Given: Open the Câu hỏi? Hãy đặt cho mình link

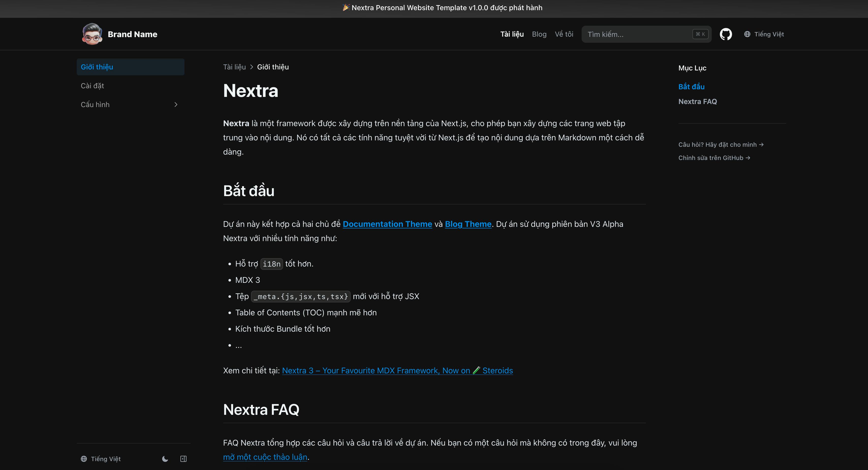Looking at the screenshot, I should tap(721, 145).
